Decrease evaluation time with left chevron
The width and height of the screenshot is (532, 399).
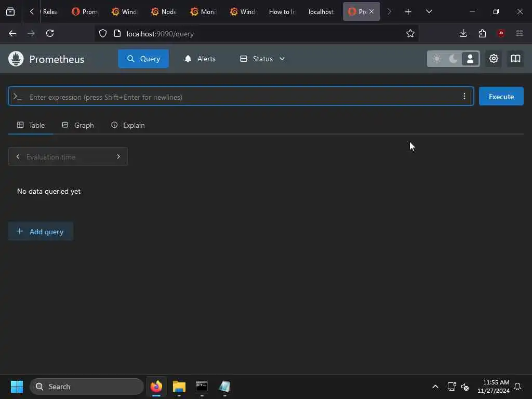pyautogui.click(x=18, y=157)
